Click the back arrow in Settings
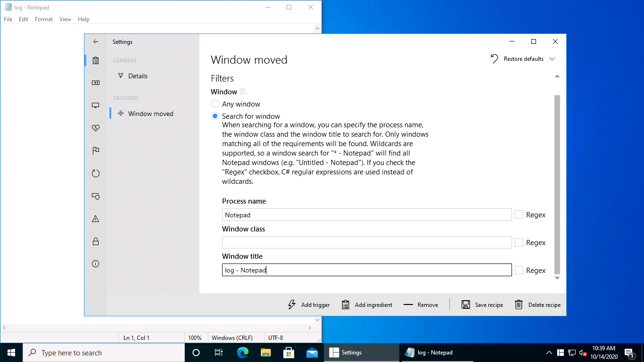 click(x=96, y=41)
